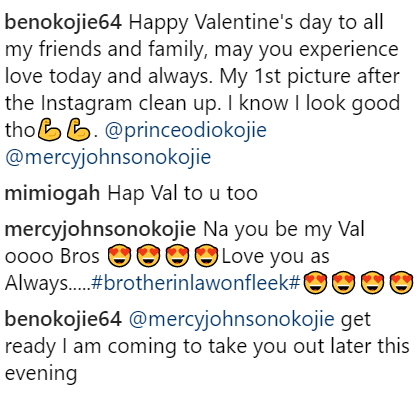Open benokojie64 username in the reply comment
The height and width of the screenshot is (396, 419).
63,319
